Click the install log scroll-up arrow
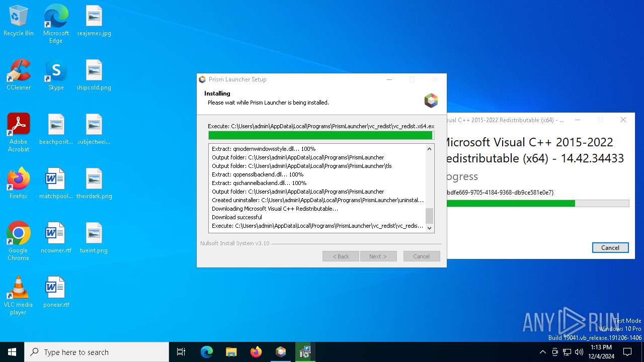Image resolution: width=644 pixels, height=362 pixels. [429, 149]
